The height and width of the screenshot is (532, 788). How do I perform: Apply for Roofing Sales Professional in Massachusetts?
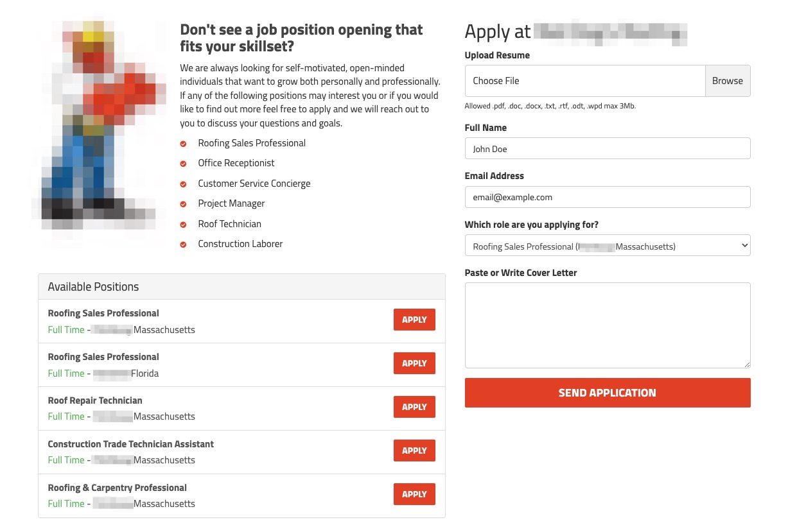tap(414, 320)
